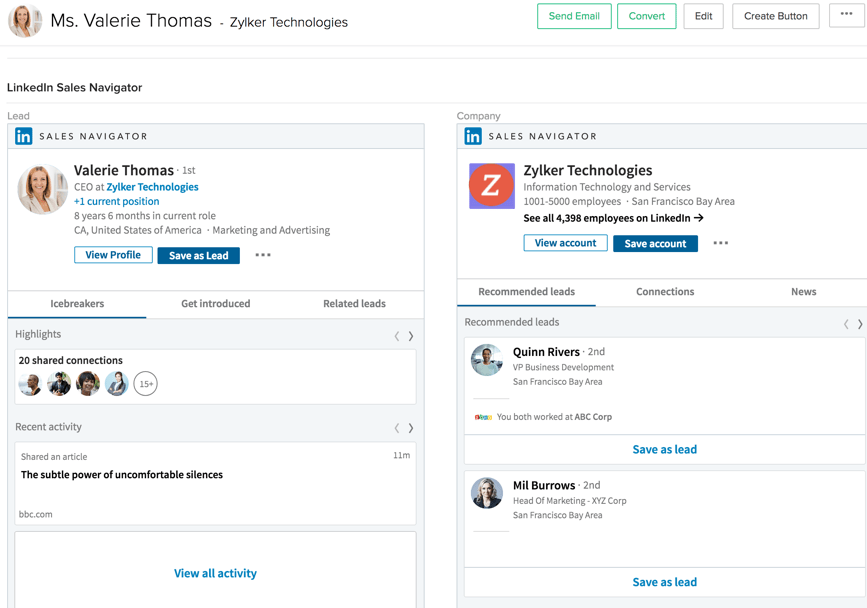
Task: Click the third shared connection avatar
Action: coord(88,384)
